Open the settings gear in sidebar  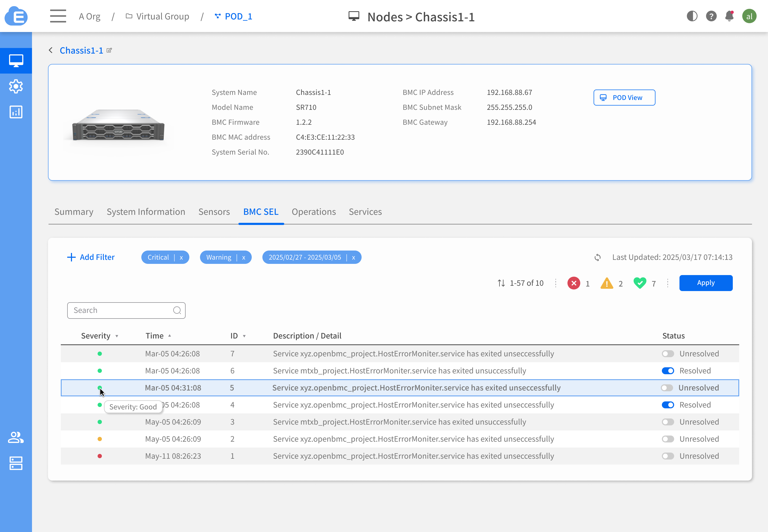click(16, 86)
